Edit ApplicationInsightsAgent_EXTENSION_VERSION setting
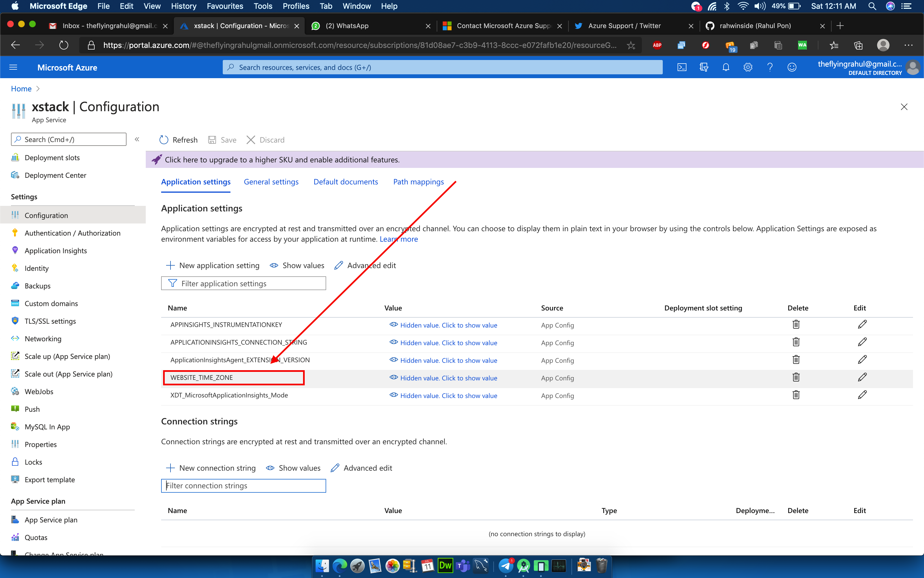924x578 pixels. [862, 360]
